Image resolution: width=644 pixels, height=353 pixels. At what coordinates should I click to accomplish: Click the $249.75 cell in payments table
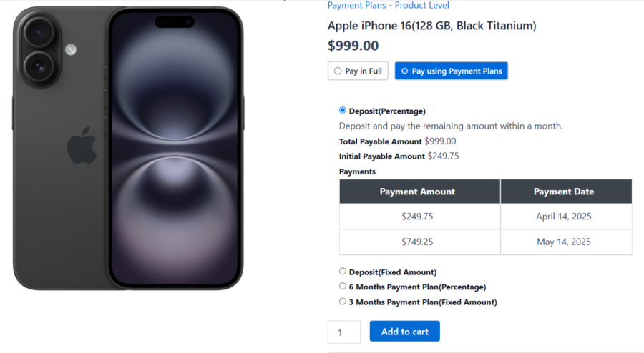pos(417,217)
